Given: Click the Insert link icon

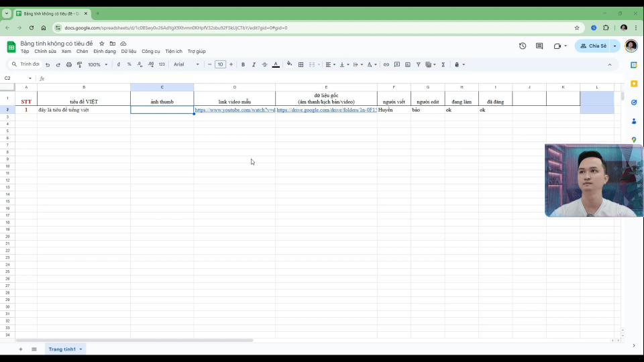Looking at the screenshot, I should click(x=386, y=65).
